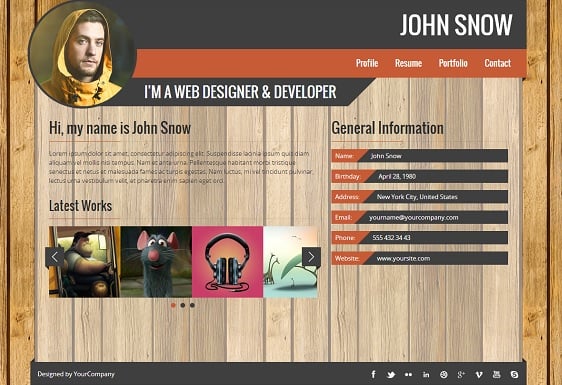Select the second carousel pagination dot

point(183,305)
